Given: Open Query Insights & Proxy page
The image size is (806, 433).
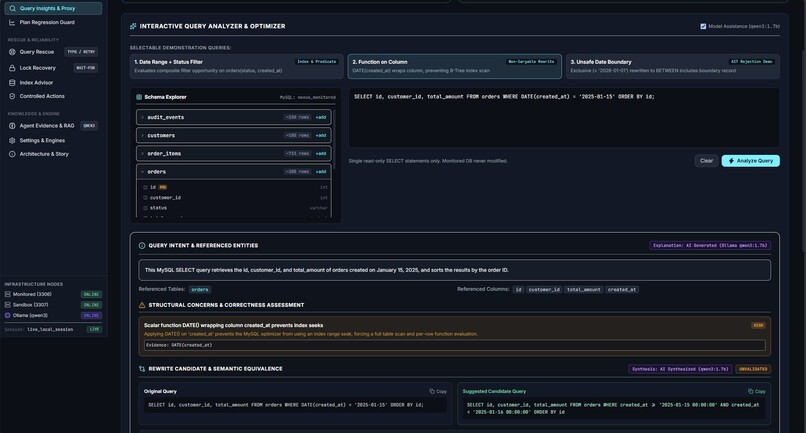Looking at the screenshot, I should tap(53, 8).
